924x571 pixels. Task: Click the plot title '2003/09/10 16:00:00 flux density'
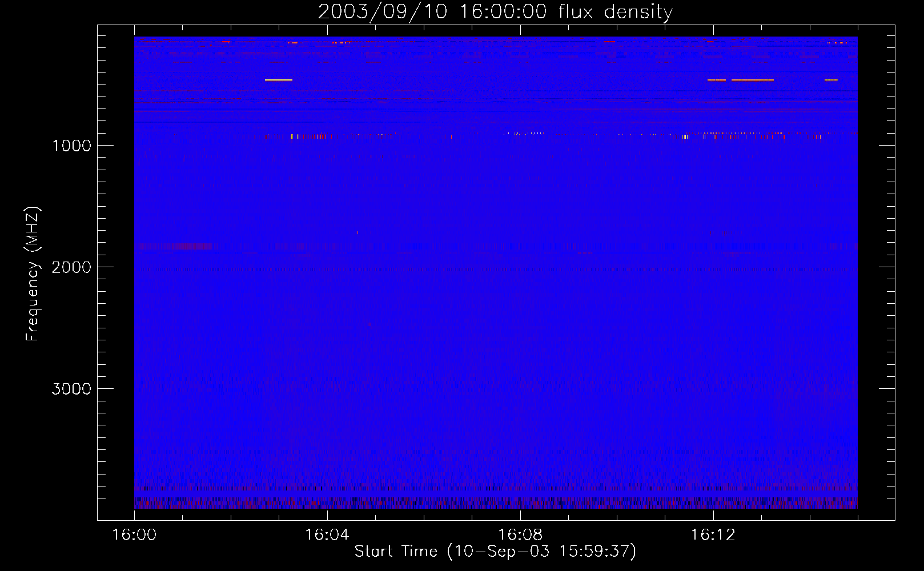pos(495,11)
